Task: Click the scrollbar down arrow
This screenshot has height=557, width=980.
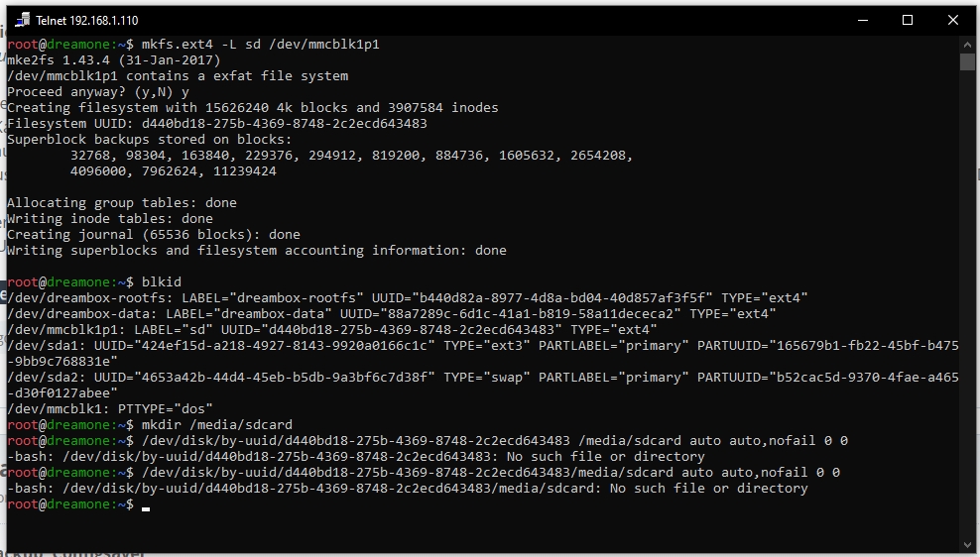Action: point(967,543)
